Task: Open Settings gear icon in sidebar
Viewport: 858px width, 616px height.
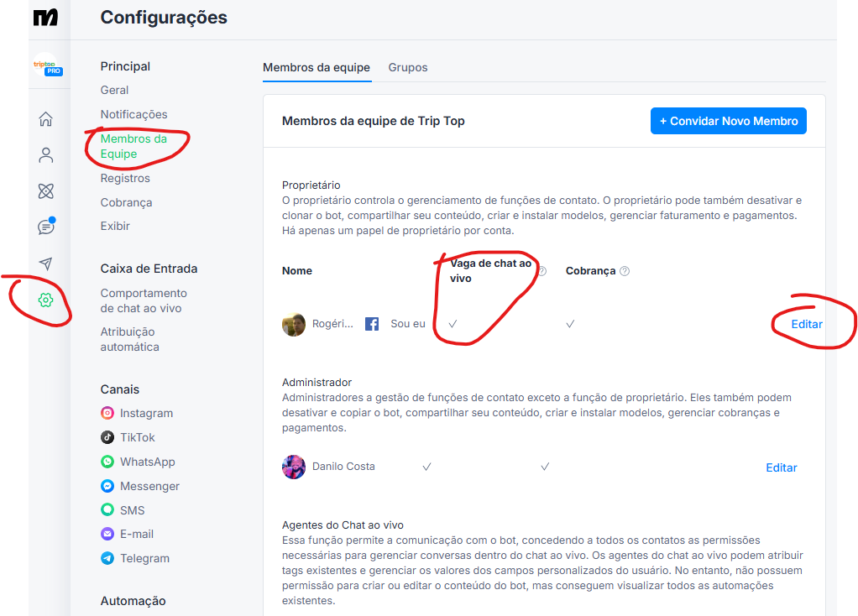Action: tap(46, 300)
